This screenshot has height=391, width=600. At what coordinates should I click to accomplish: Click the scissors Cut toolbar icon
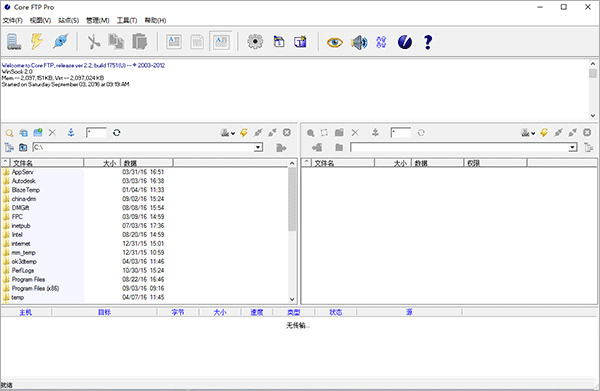(93, 42)
